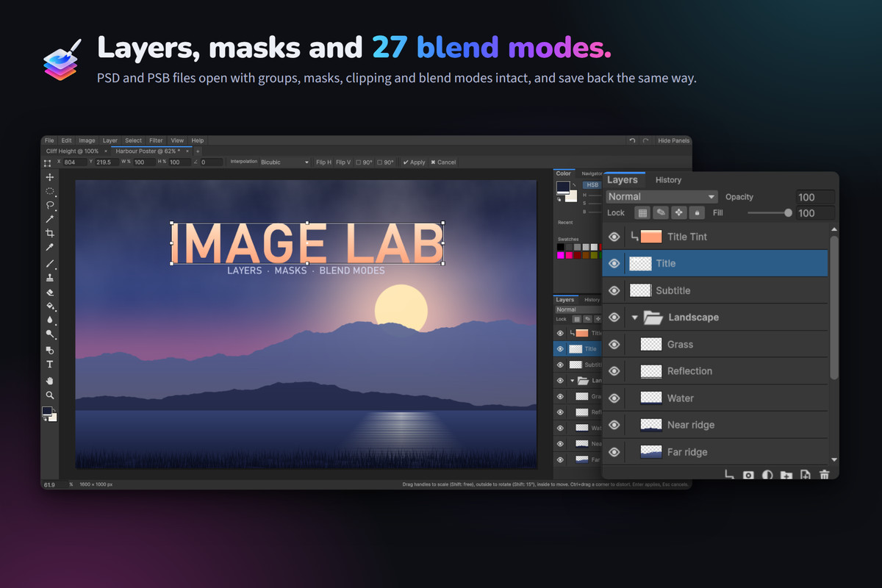Select the Brush tool
Image resolution: width=882 pixels, height=588 pixels.
coord(50,263)
